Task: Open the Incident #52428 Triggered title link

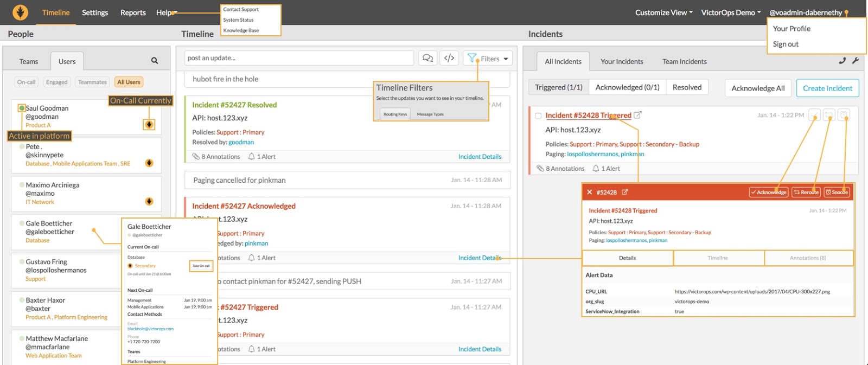Action: pyautogui.click(x=588, y=115)
